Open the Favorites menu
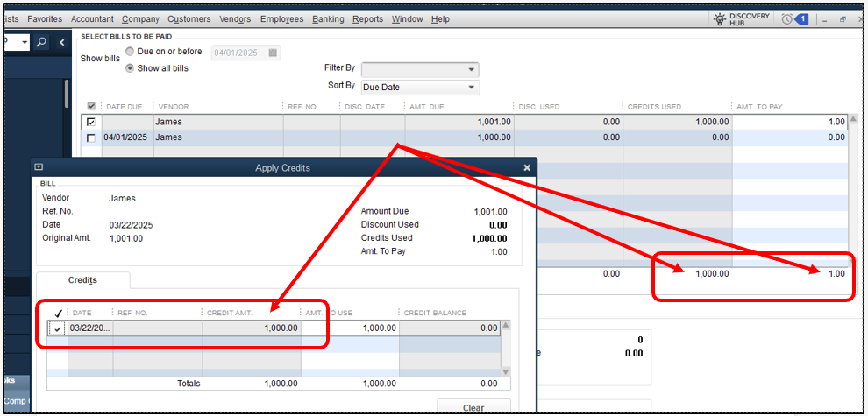 point(45,18)
